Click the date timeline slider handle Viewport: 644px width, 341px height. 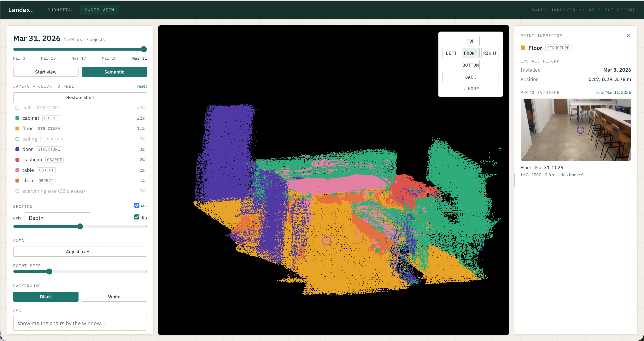pyautogui.click(x=144, y=49)
